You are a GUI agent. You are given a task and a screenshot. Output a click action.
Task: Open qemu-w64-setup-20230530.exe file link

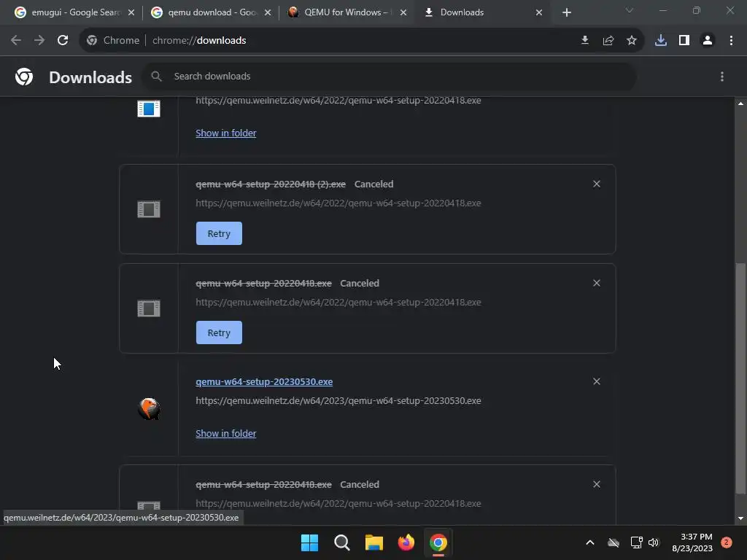tap(264, 382)
